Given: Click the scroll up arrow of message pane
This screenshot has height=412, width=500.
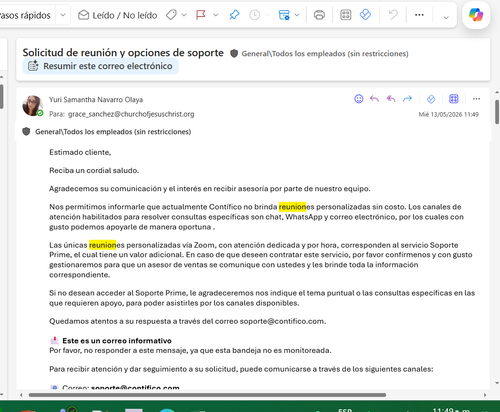Looking at the screenshot, I should click(x=497, y=92).
